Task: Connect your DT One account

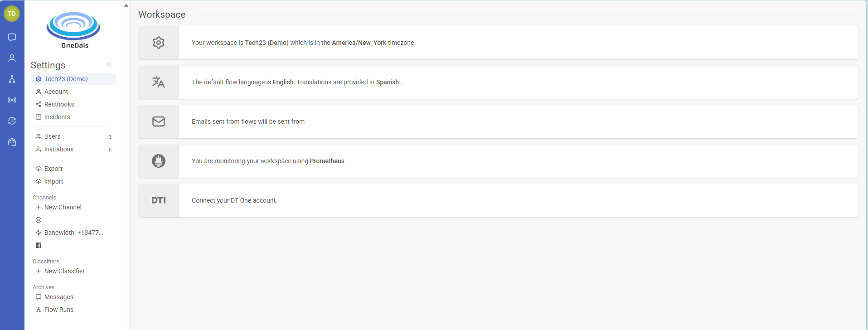Action: point(498,200)
